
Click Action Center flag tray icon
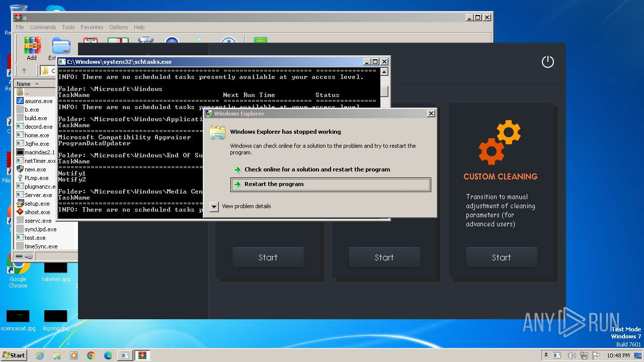[x=596, y=355]
